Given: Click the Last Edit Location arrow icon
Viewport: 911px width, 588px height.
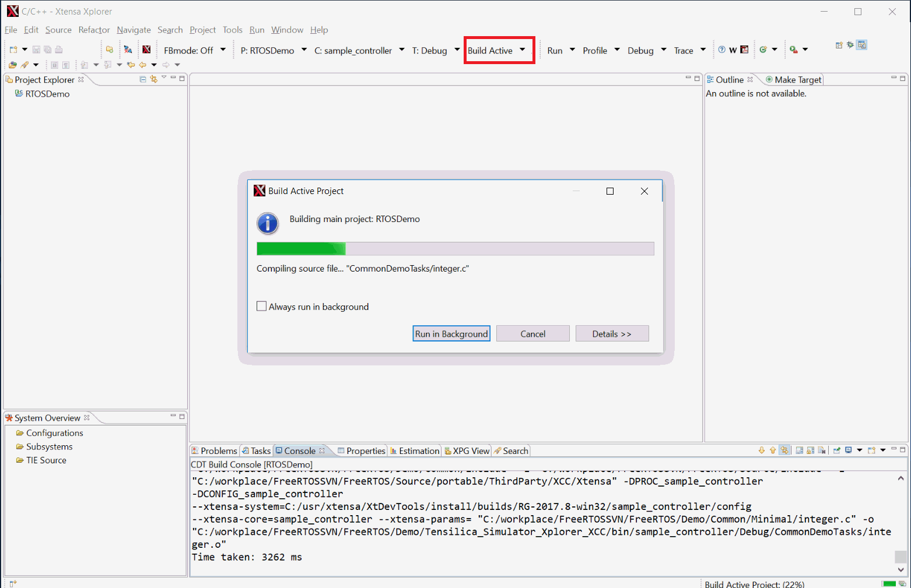Looking at the screenshot, I should click(x=131, y=65).
